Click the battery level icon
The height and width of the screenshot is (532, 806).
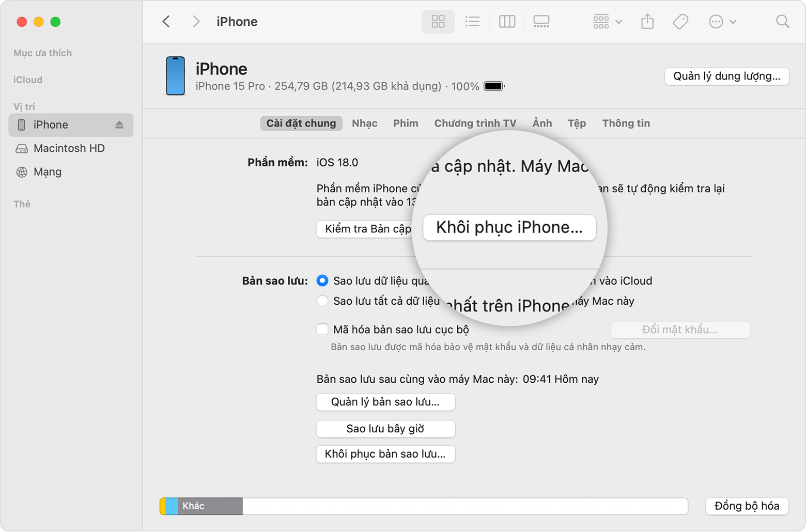pyautogui.click(x=494, y=86)
